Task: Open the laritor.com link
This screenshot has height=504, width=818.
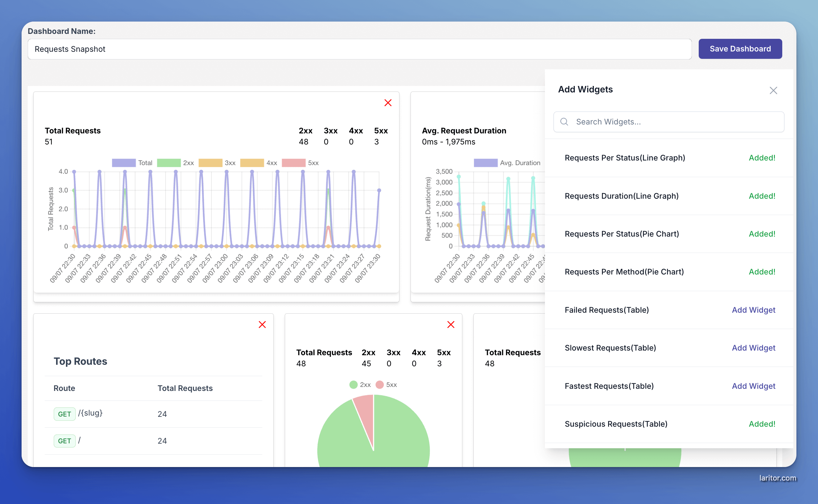Action: (x=778, y=478)
